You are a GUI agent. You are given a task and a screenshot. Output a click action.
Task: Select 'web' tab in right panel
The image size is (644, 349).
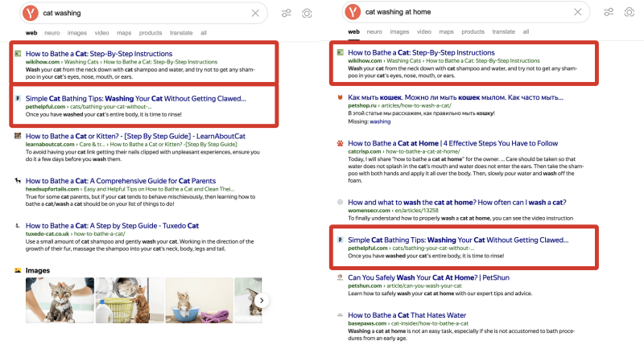point(353,31)
